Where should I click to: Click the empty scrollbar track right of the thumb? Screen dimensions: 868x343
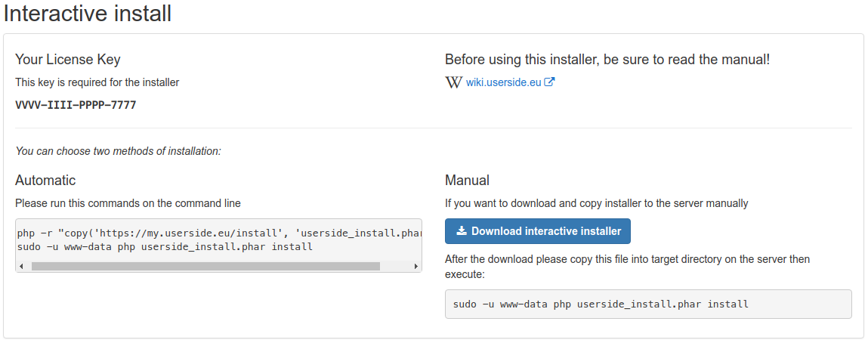click(x=395, y=266)
